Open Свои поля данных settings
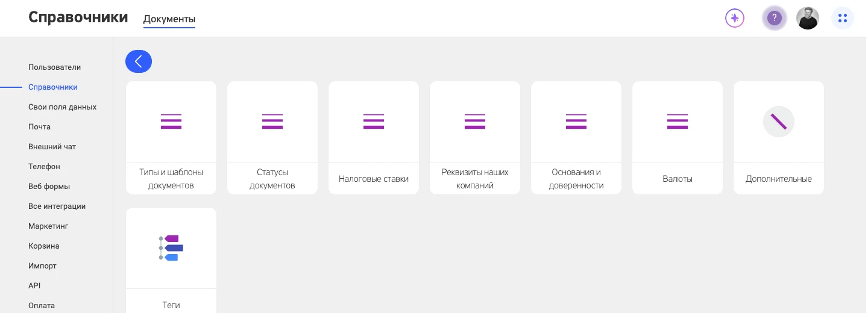The image size is (868, 313). pos(62,107)
